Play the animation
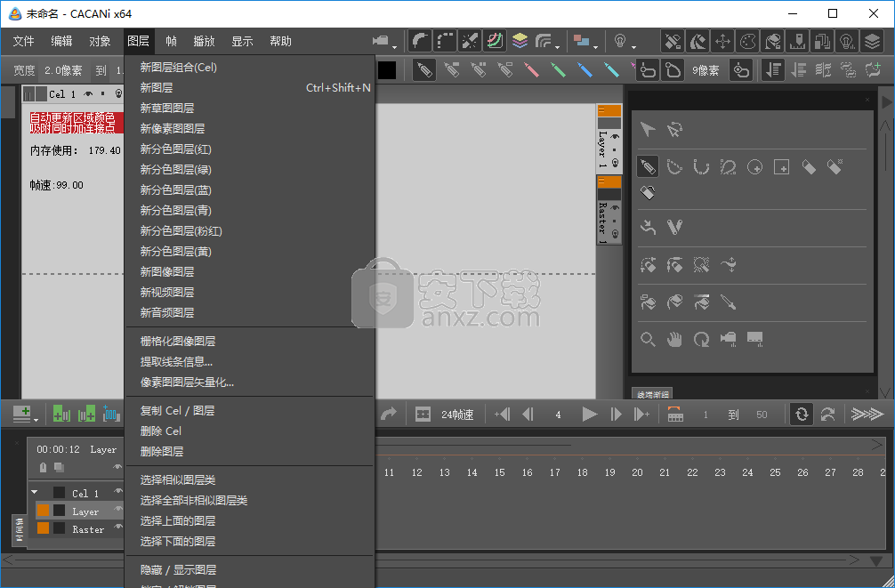895x588 pixels. click(590, 415)
